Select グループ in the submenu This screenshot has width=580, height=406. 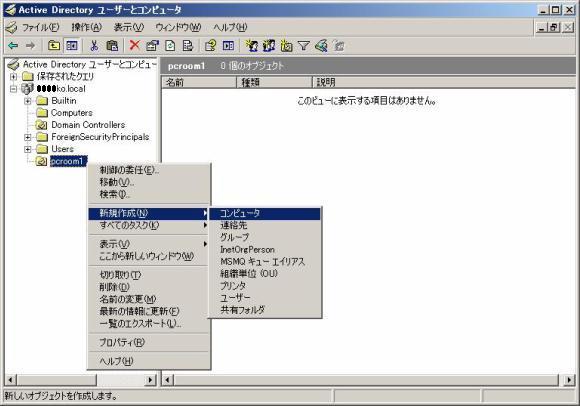pos(265,237)
